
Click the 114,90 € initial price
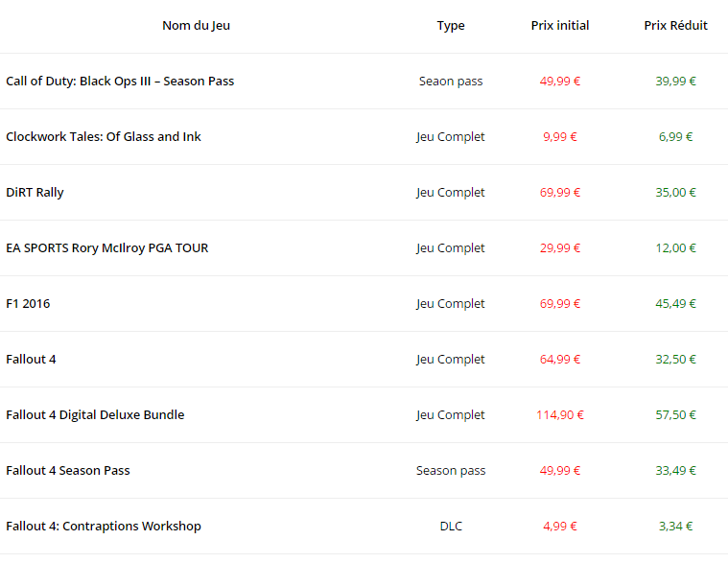(560, 415)
